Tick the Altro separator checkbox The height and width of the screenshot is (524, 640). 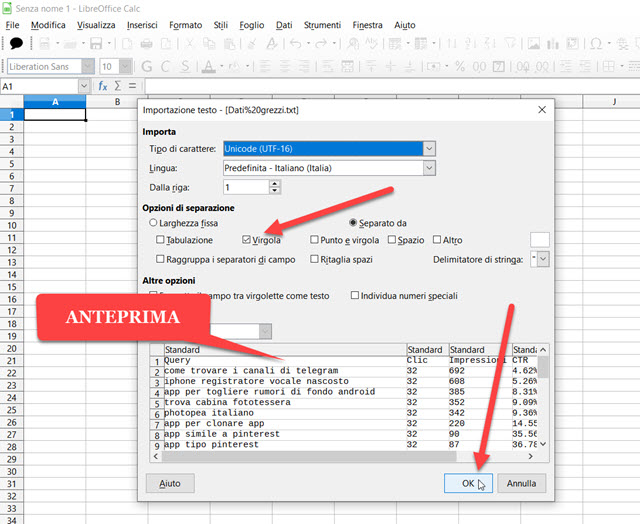point(437,240)
